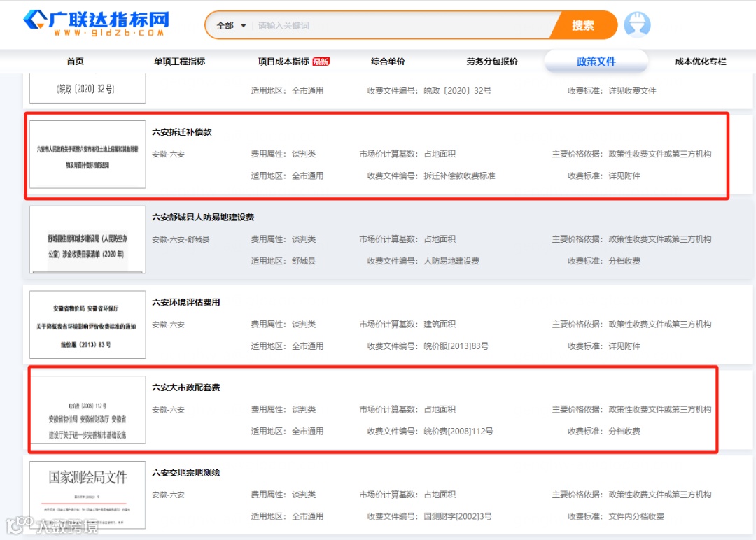Click the file number 皖价费[2008]112号
Screen dimensions: 756x540
[x=458, y=431]
